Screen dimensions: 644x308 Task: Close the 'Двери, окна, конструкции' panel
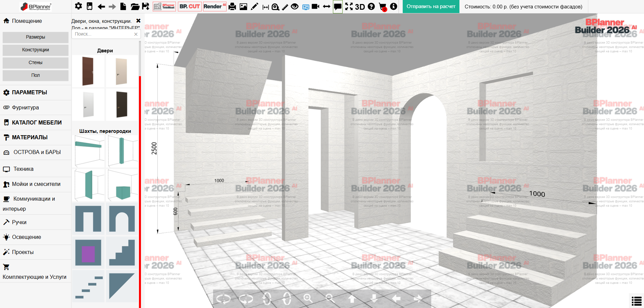tap(138, 21)
